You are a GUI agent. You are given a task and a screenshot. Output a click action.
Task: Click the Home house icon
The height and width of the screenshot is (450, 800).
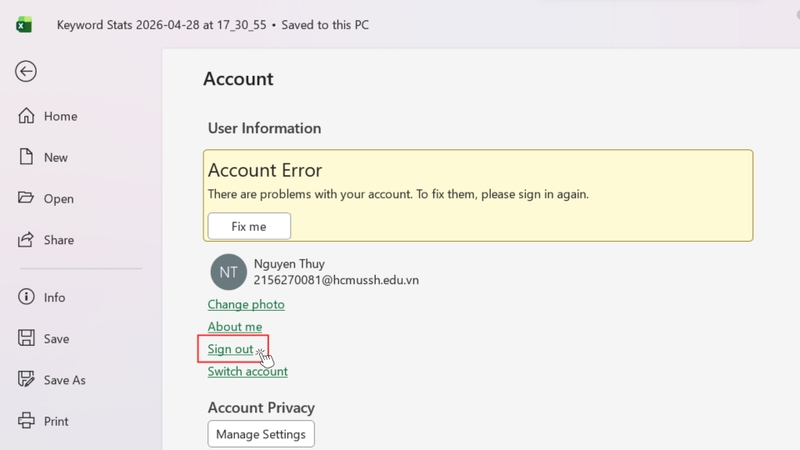click(x=26, y=116)
